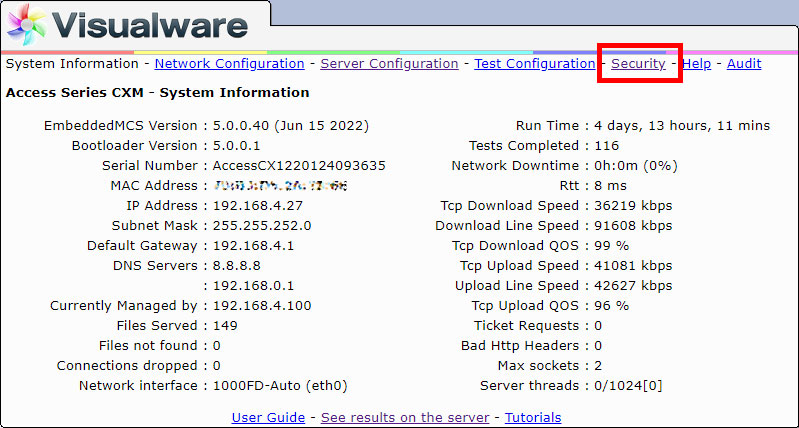Click Download Line Speed 91608 kbps
799x428 pixels.
click(633, 226)
